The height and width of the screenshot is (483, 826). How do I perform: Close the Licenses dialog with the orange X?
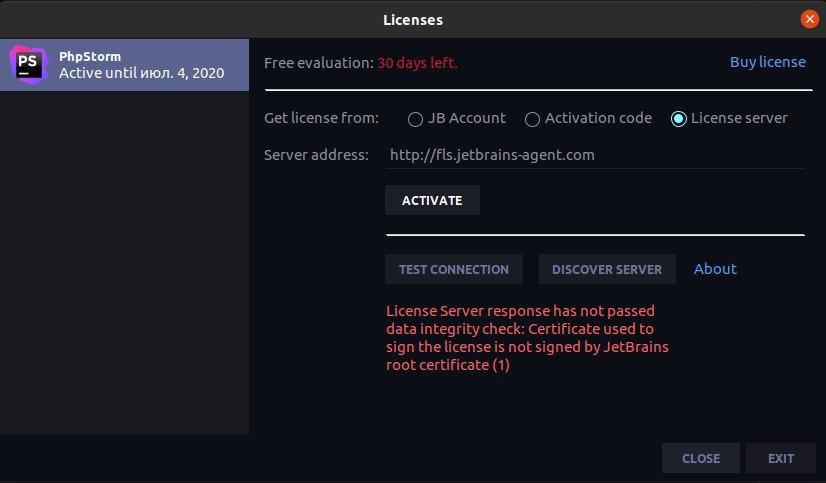click(809, 19)
